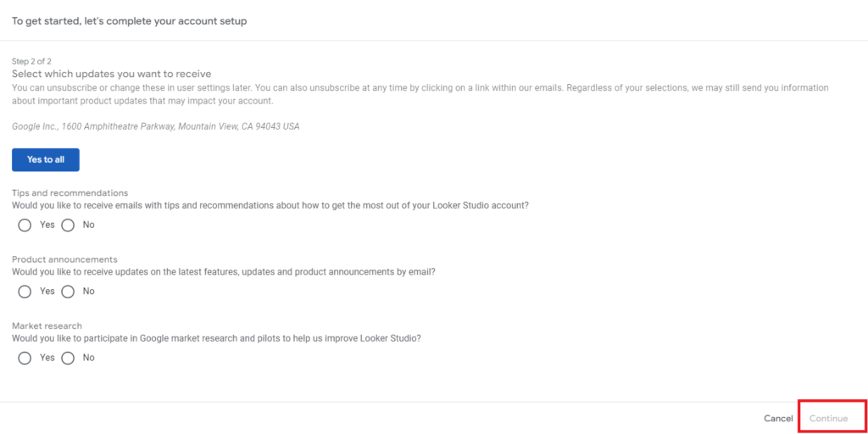Choose Yes for Product announcements emails

25,291
